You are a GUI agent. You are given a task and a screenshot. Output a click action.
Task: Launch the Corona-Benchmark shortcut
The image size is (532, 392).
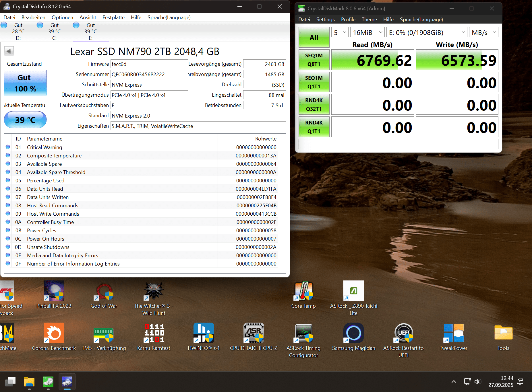coord(54,337)
